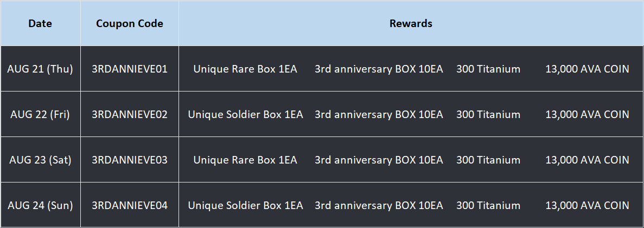Click the Coupon Code column header
Image resolution: width=644 pixels, height=228 pixels.
pos(129,23)
